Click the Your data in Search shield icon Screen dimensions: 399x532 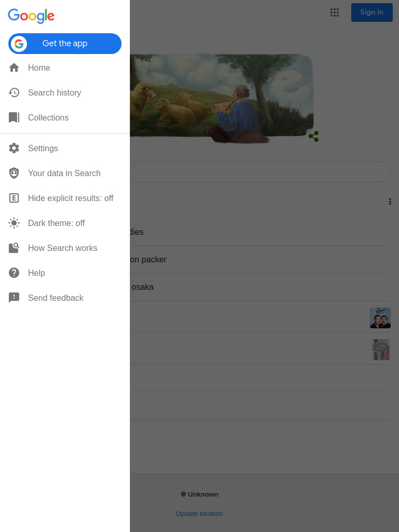click(14, 173)
